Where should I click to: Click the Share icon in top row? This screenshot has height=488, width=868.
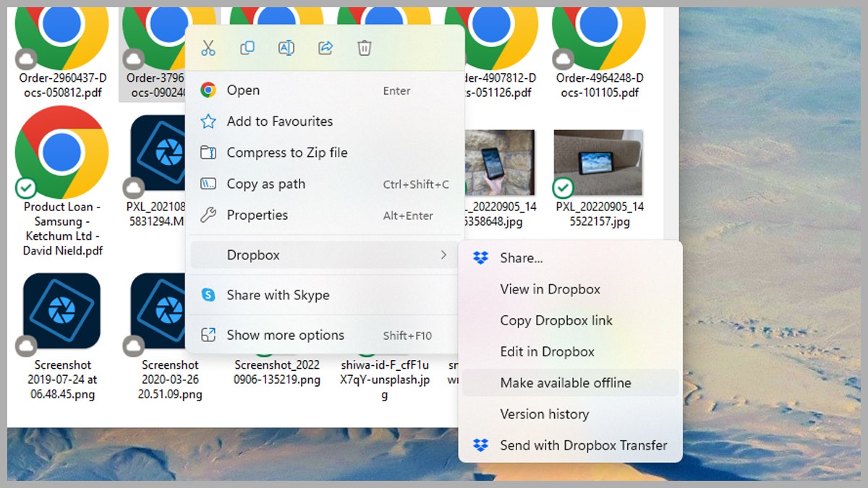click(x=325, y=48)
